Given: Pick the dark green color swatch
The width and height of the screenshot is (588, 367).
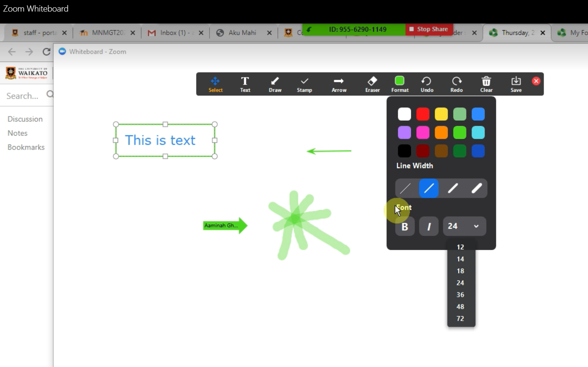Looking at the screenshot, I should [x=460, y=151].
